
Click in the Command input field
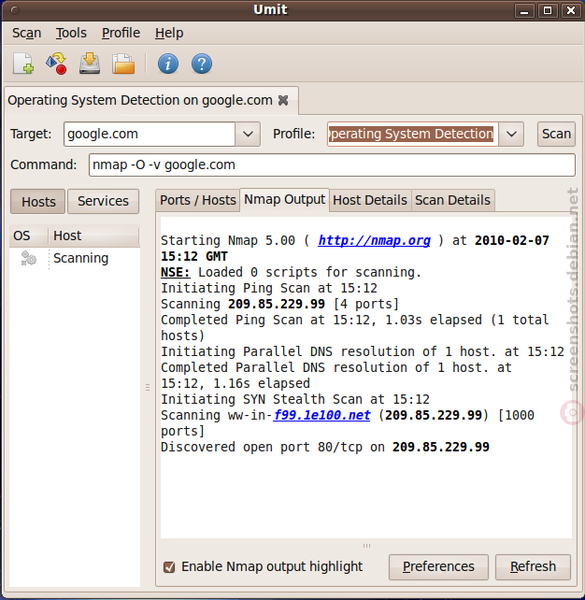click(332, 165)
